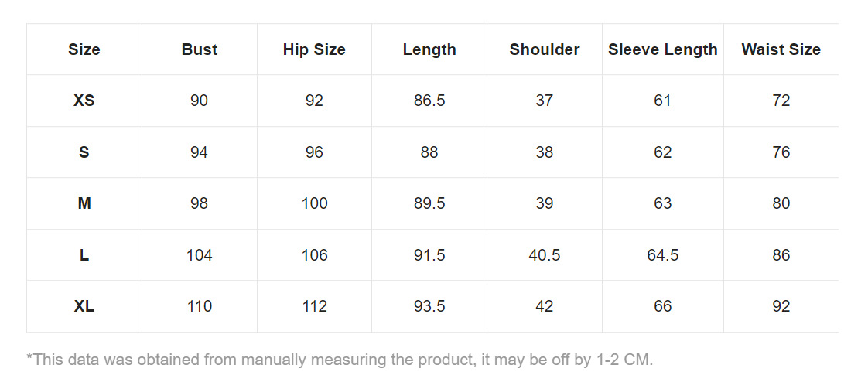Click the Length column header

coord(429,49)
